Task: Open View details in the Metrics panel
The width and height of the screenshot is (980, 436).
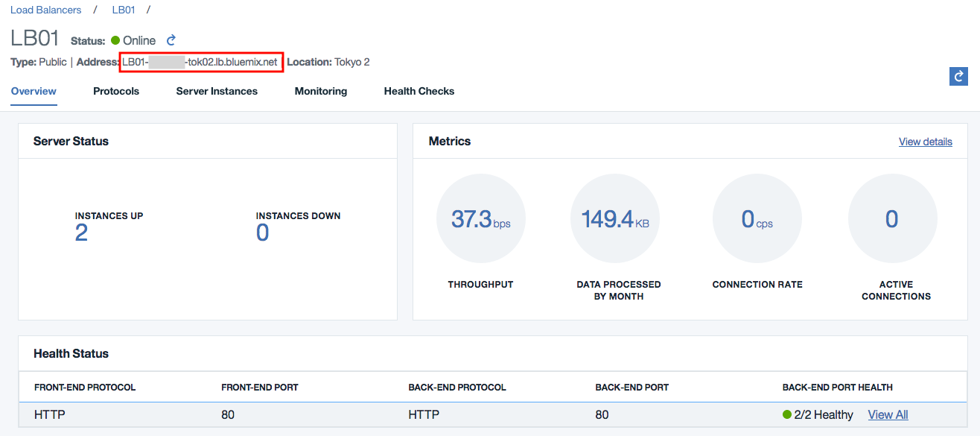Action: 925,142
